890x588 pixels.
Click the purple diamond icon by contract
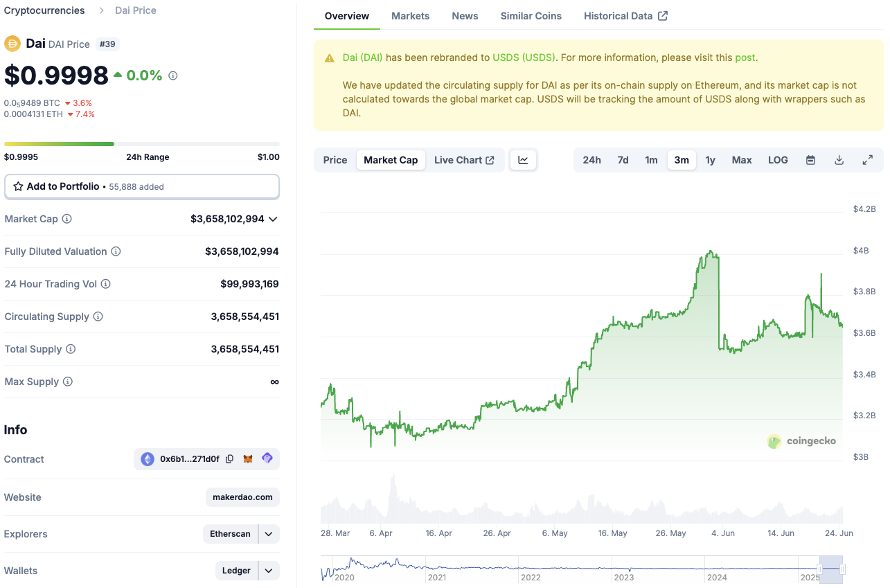(267, 458)
